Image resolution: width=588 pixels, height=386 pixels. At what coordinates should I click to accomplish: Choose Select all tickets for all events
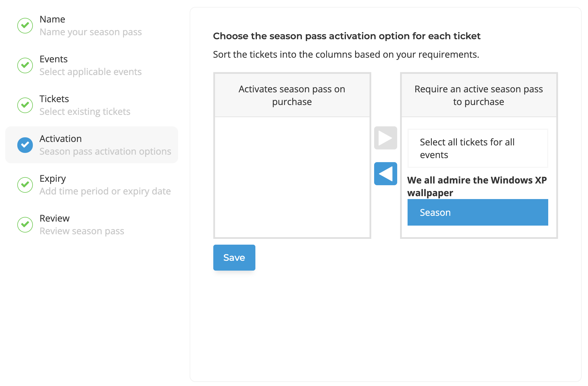[x=478, y=148]
